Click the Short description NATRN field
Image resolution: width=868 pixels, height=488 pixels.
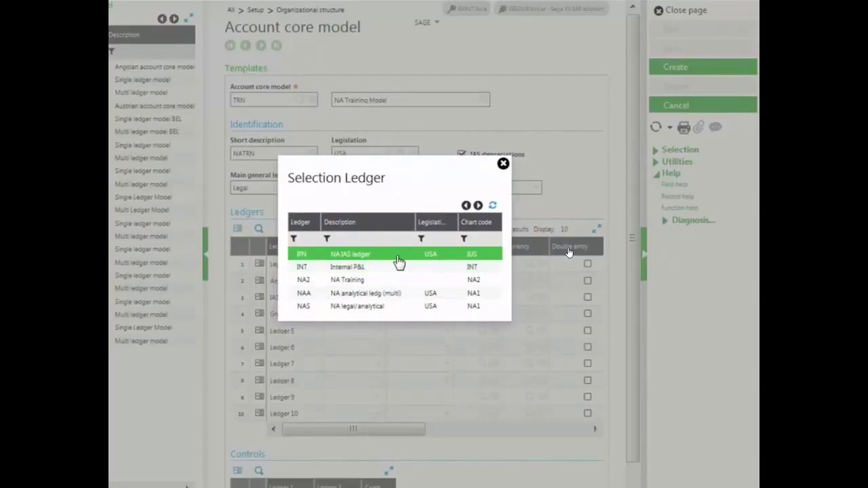pos(273,153)
